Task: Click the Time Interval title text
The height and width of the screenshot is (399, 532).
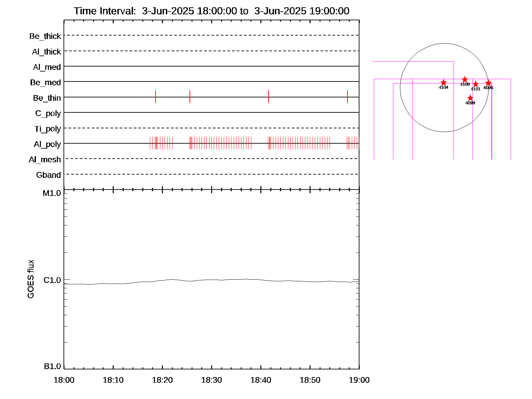Action: 211,11
